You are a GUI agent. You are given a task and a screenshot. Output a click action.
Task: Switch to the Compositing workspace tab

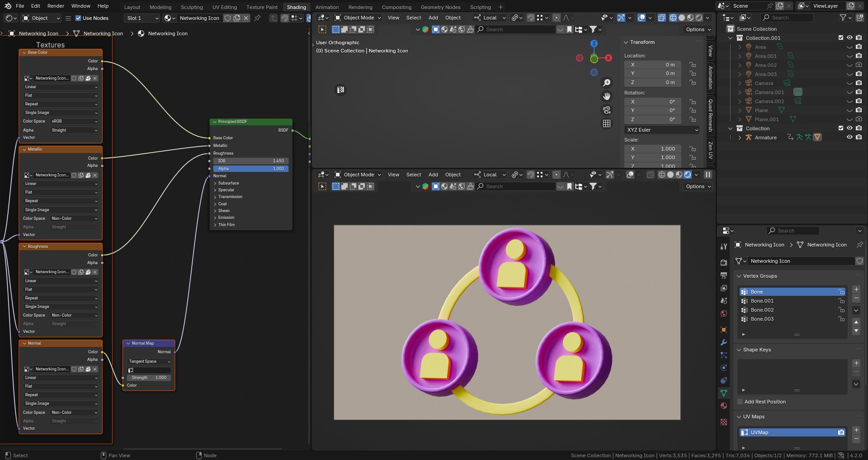pos(396,7)
